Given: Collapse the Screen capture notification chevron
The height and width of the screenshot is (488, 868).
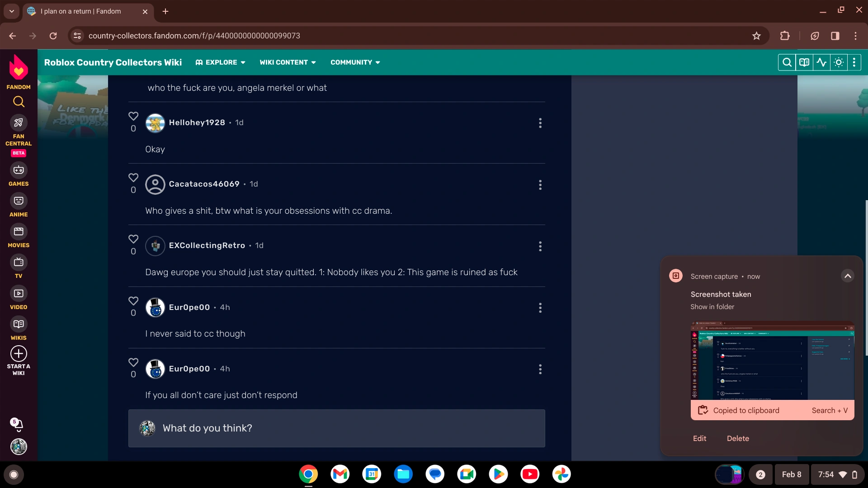Looking at the screenshot, I should (848, 276).
